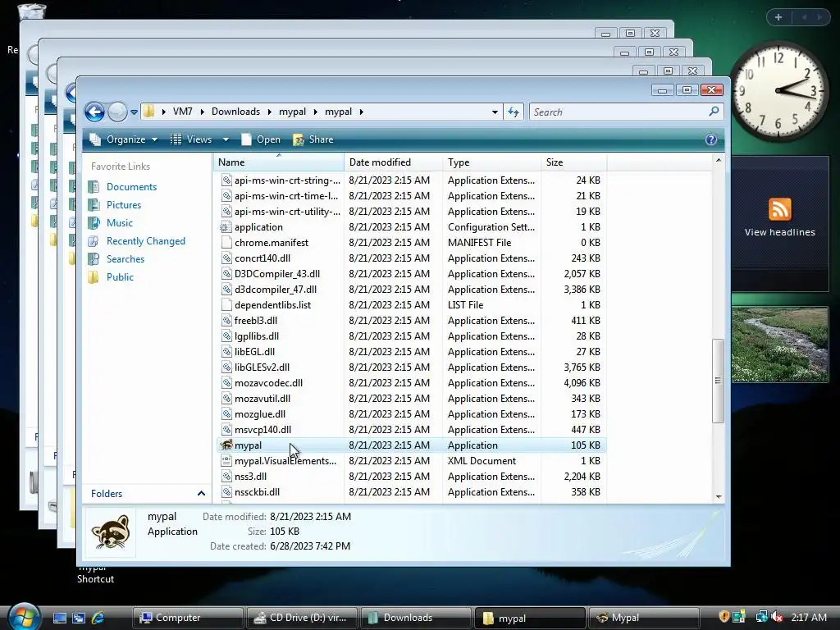
Task: Select api-ms-win-crt-time dll icon
Action: tap(226, 196)
